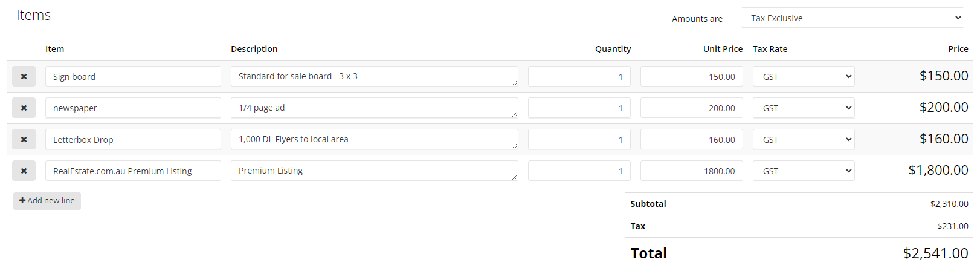
Task: Click the '1/4 page ad' description box
Action: [374, 108]
